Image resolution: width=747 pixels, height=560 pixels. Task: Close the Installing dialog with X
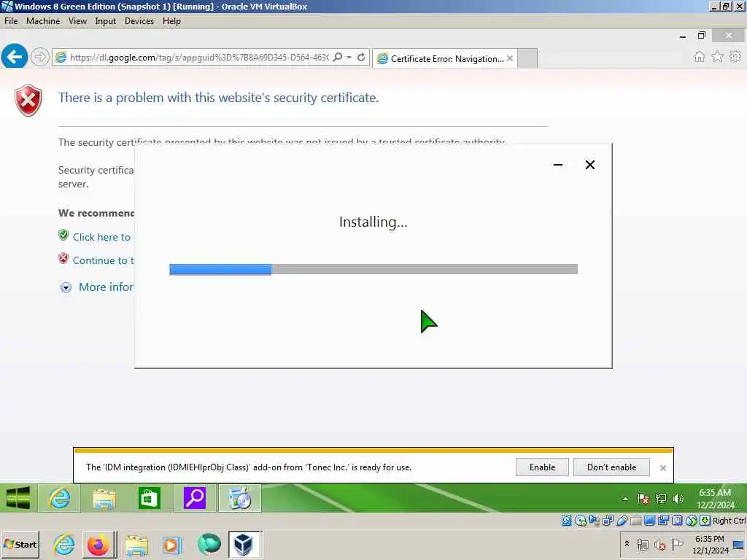tap(589, 165)
